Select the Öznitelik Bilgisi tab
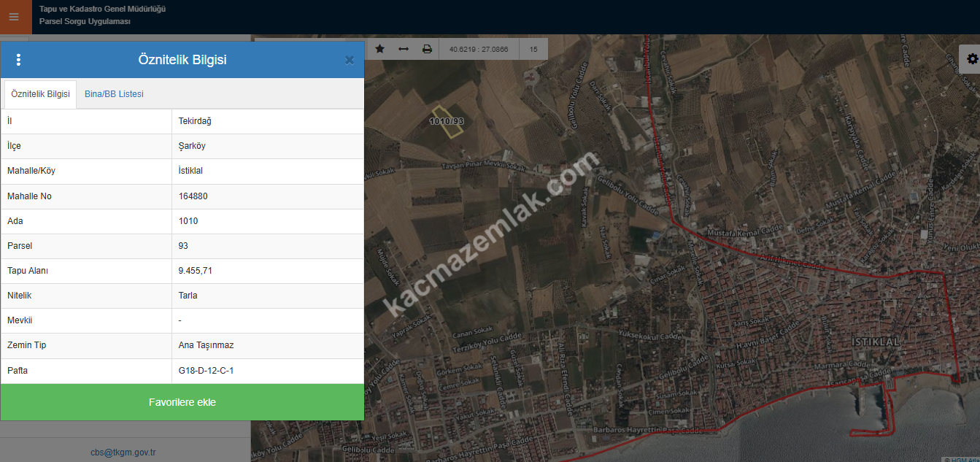 [41, 94]
